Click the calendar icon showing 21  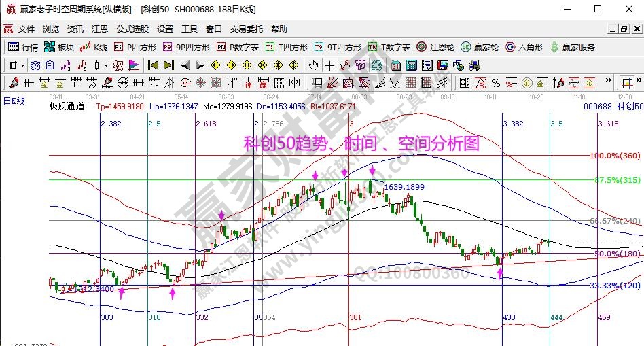click(x=396, y=65)
